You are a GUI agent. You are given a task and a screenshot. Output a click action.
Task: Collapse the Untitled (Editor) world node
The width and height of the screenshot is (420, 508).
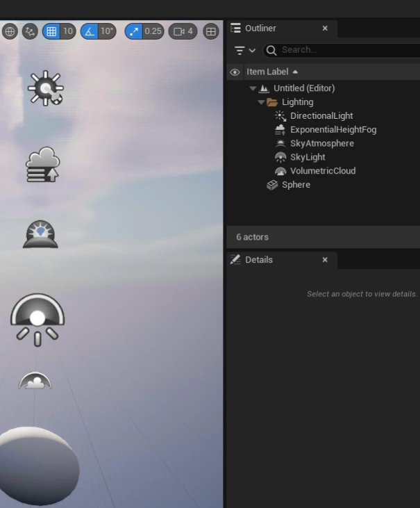[253, 88]
